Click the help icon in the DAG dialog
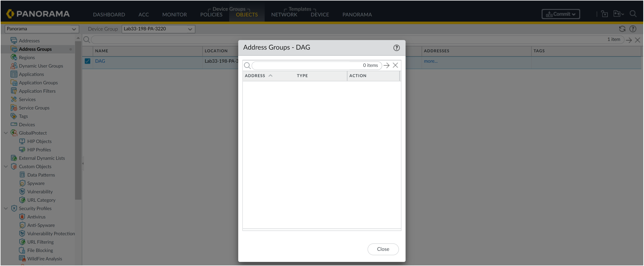 coord(396,48)
